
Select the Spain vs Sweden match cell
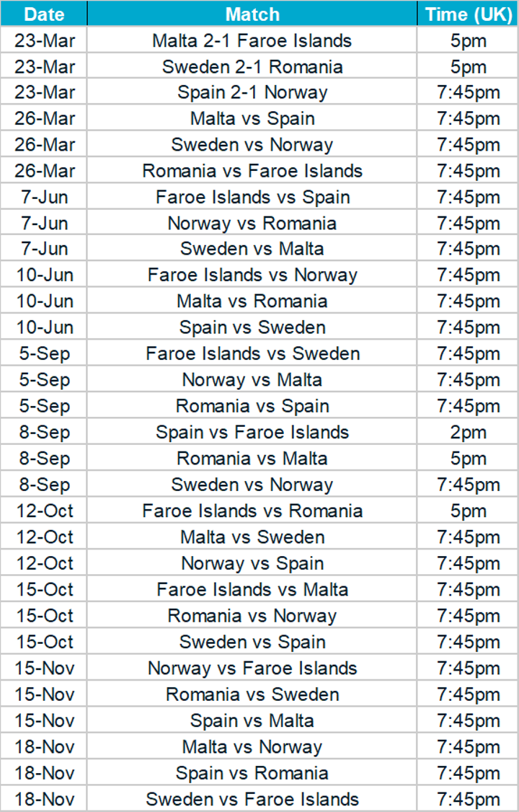click(252, 327)
